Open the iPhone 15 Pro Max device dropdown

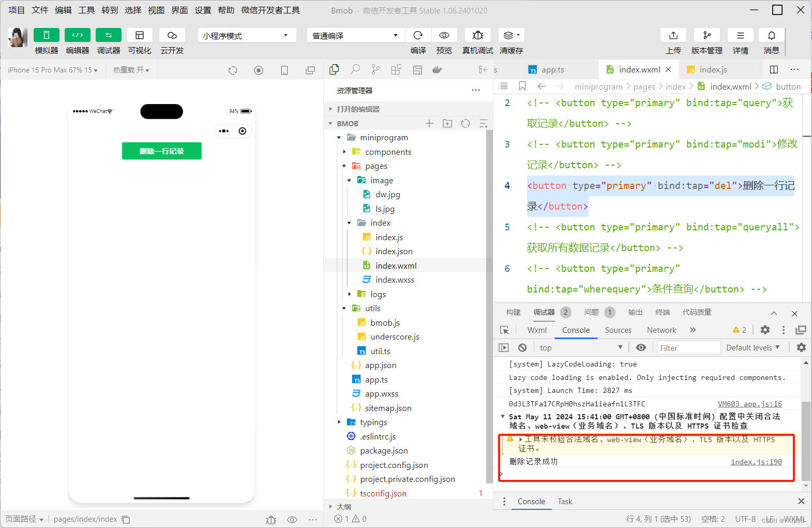click(53, 70)
